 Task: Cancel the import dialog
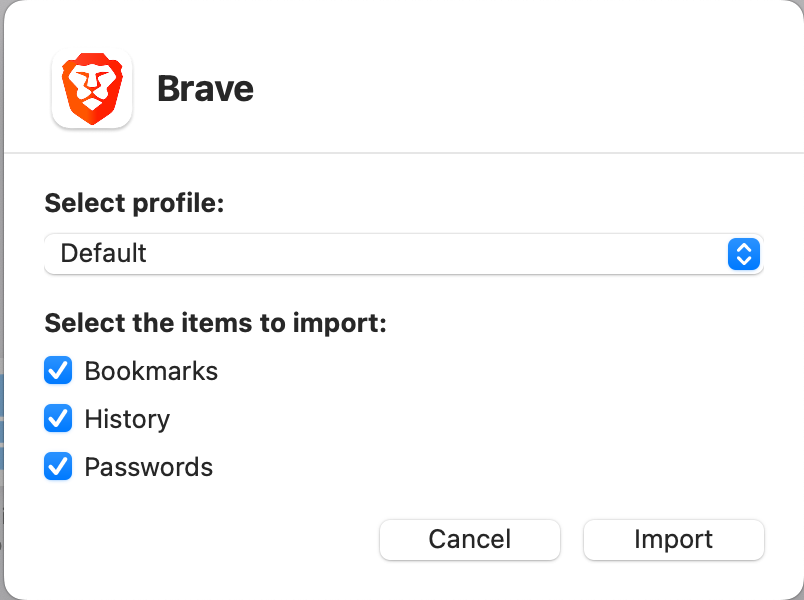[469, 539]
